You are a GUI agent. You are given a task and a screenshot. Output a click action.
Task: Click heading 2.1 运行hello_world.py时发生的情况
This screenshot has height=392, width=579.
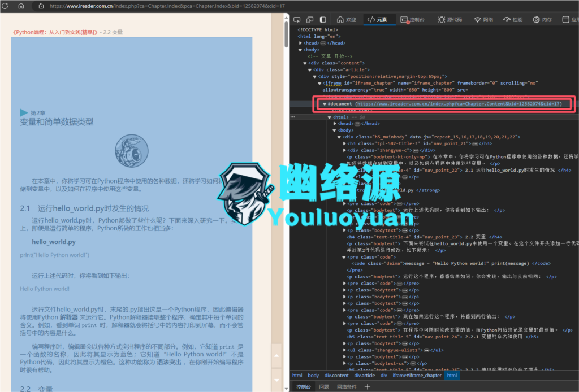[84, 208]
